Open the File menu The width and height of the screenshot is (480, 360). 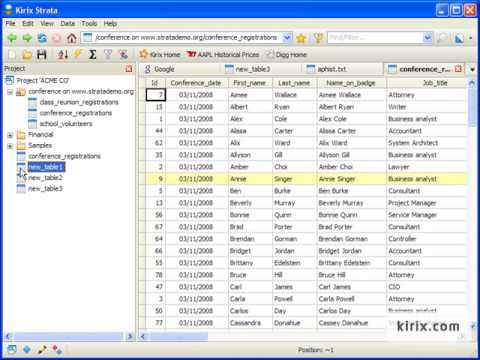[11, 23]
